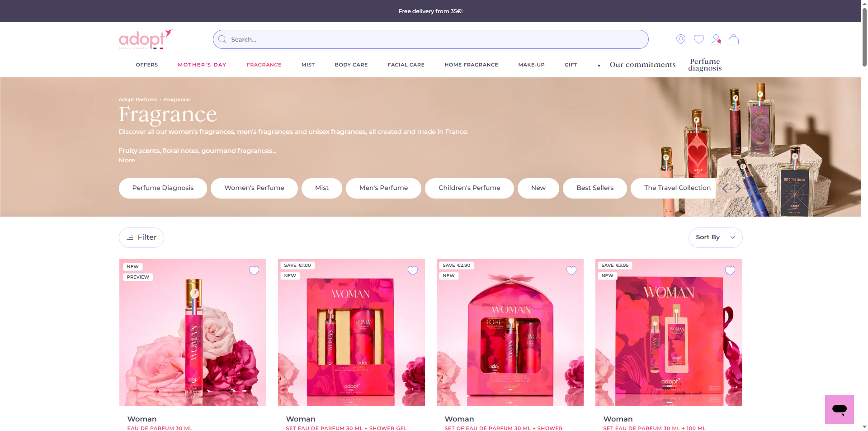
Task: Expand the Sort By dropdown
Action: [x=715, y=237]
